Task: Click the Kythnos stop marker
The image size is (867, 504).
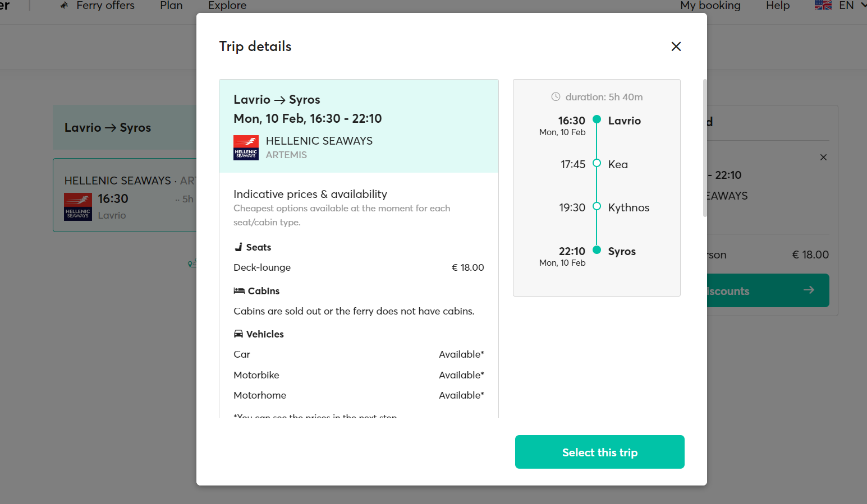Action: (597, 206)
